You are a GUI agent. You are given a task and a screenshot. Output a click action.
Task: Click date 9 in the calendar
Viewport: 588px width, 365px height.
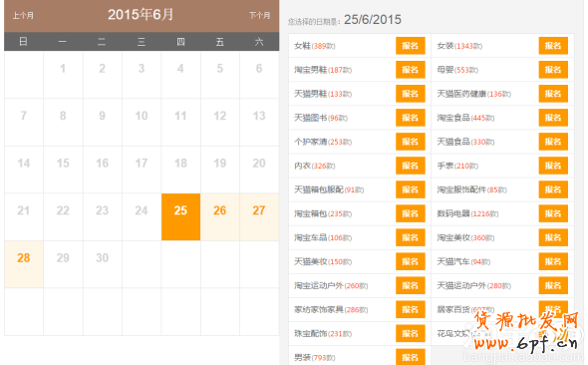click(x=102, y=123)
